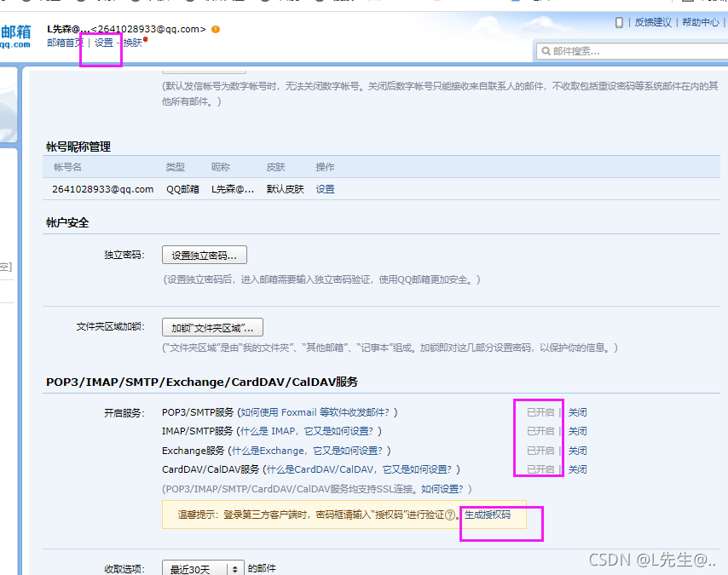Screen dimensions: 728x575
Task: Open 换肤 skin link
Action: (x=133, y=43)
